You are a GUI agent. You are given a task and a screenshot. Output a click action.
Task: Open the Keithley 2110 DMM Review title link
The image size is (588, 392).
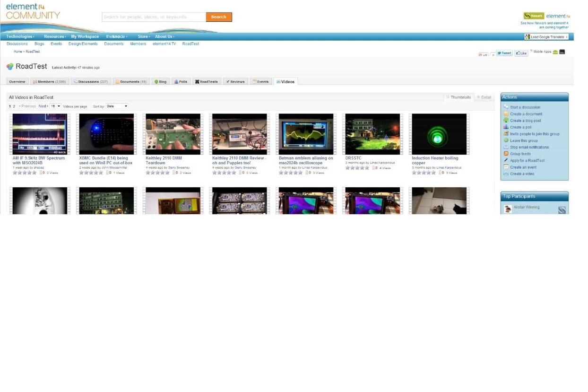click(x=239, y=160)
